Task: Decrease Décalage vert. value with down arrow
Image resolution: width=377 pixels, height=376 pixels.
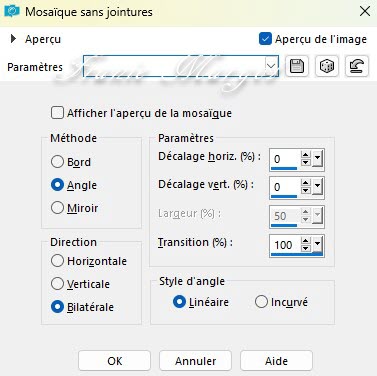Action: point(305,191)
